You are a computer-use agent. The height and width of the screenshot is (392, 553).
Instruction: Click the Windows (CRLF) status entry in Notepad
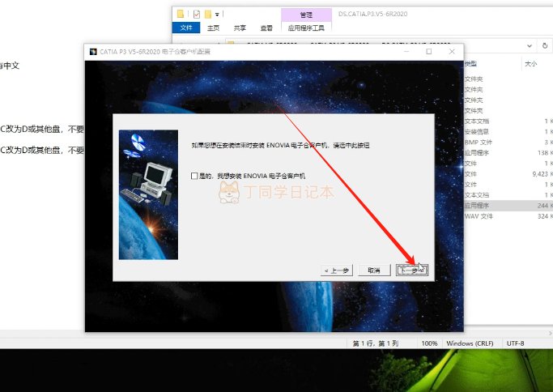470,343
